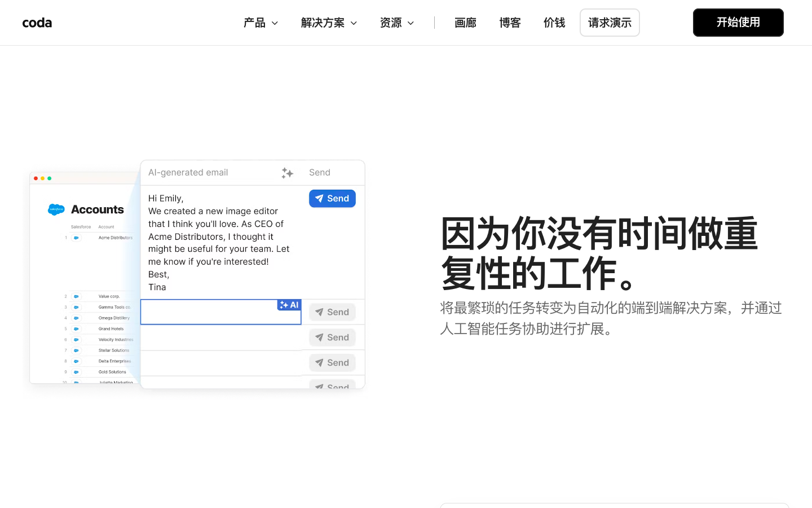812x508 pixels.
Task: Click the green dot in mock window titlebar
Action: [50, 178]
